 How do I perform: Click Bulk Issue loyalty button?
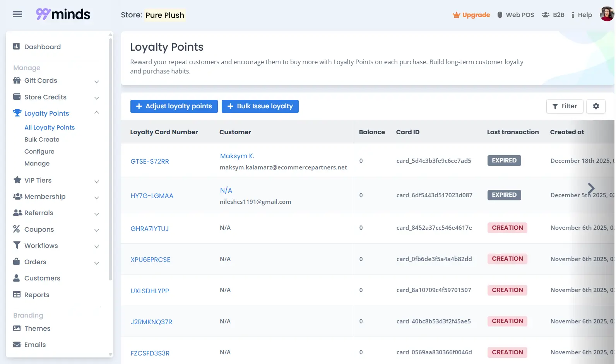click(260, 106)
